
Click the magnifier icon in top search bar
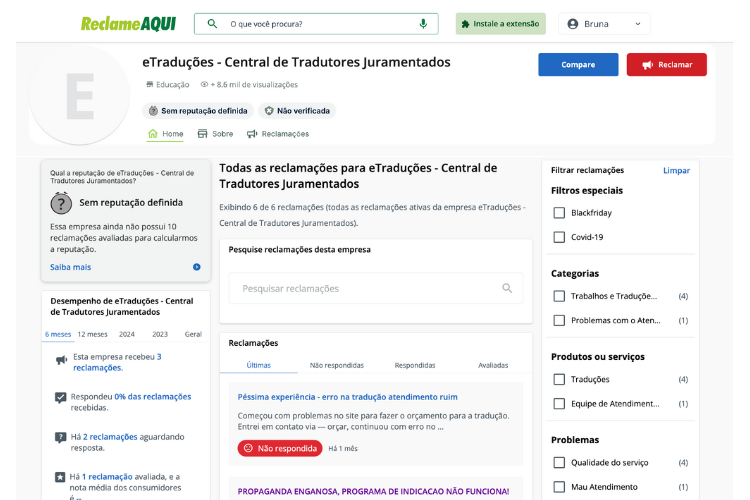(x=212, y=23)
